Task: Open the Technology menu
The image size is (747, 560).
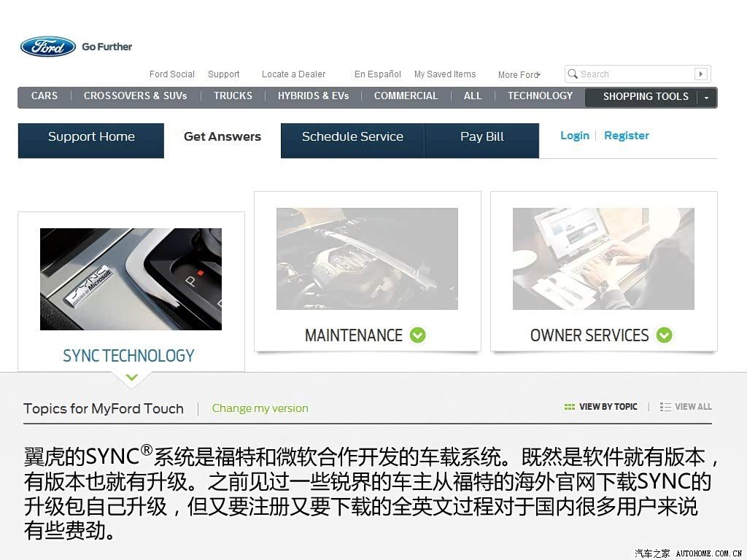Action: (541, 96)
